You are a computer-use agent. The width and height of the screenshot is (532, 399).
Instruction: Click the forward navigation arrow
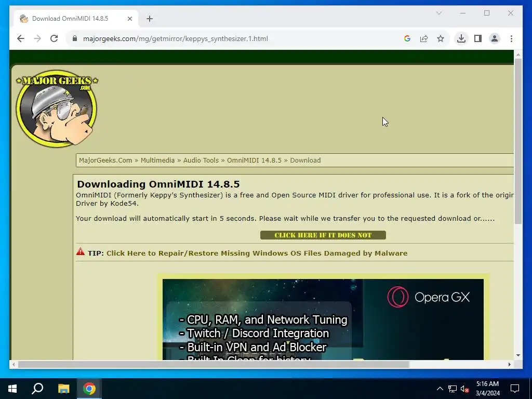coord(37,38)
